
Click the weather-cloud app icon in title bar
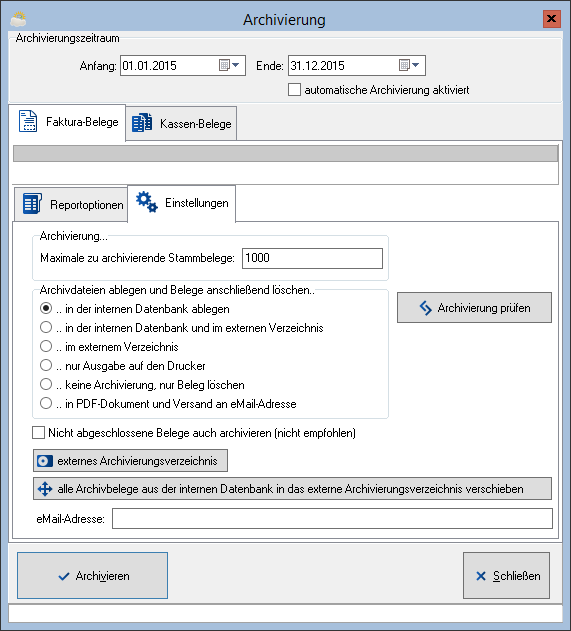[18, 19]
